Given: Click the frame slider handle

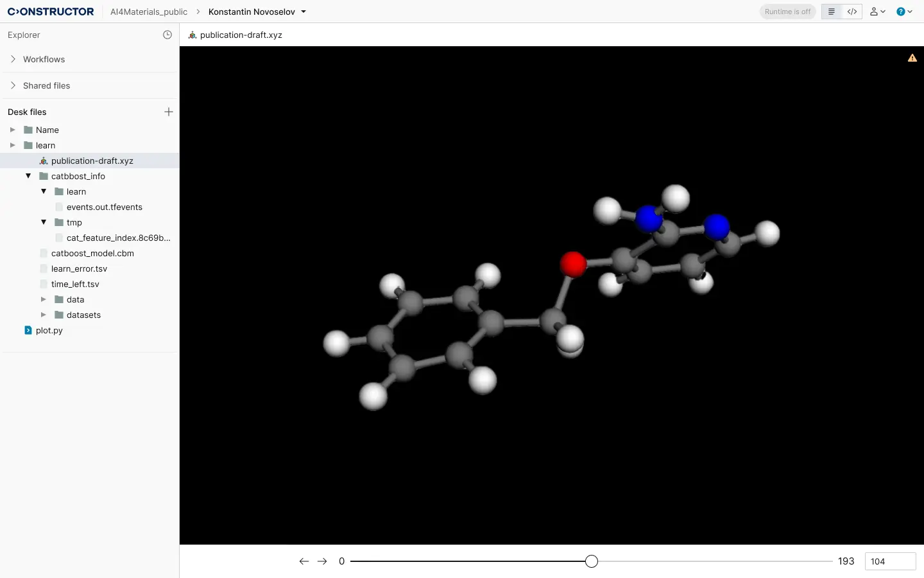Looking at the screenshot, I should [591, 561].
